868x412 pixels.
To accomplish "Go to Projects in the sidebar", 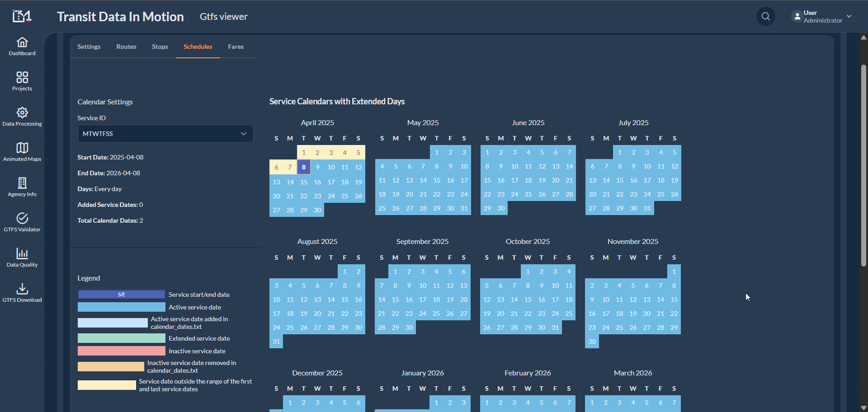I will coord(22,81).
